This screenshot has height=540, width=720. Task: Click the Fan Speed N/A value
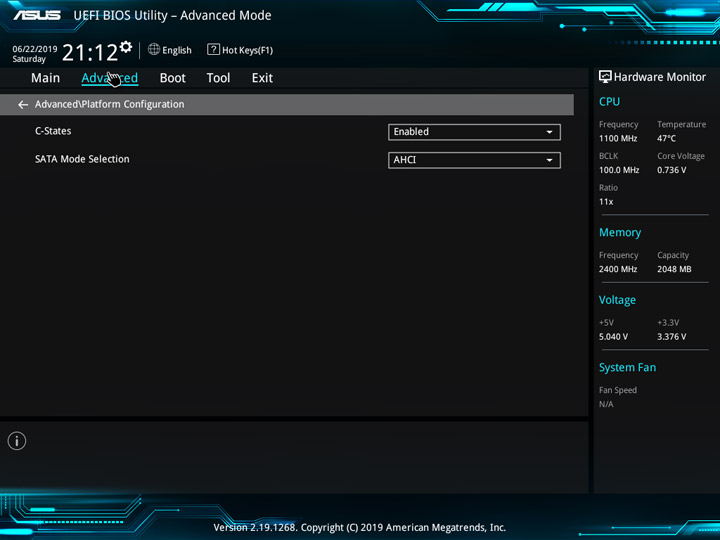click(606, 404)
